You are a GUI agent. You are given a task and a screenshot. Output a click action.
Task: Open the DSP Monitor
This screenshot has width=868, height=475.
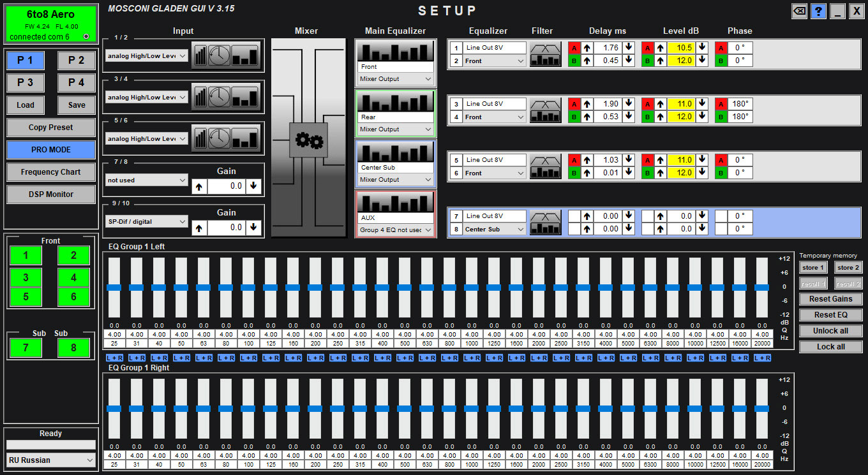tap(51, 194)
